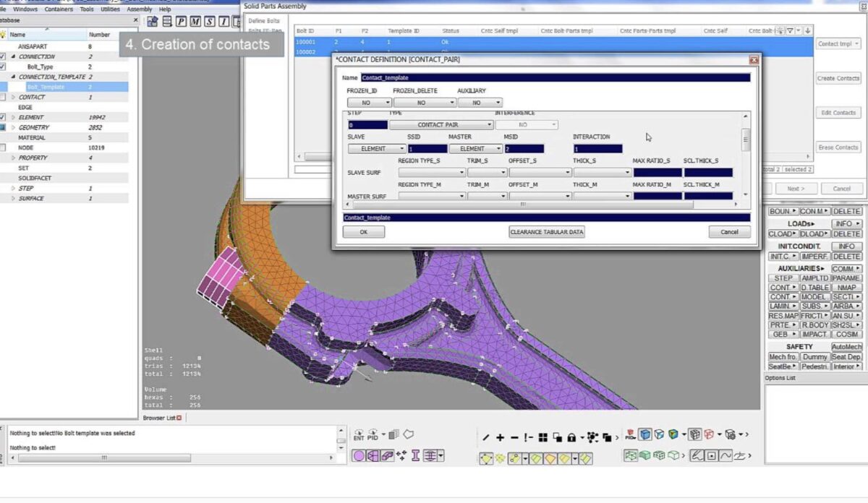Toggle the Bolt_Type row checkbox
868x503 pixels.
[3, 66]
